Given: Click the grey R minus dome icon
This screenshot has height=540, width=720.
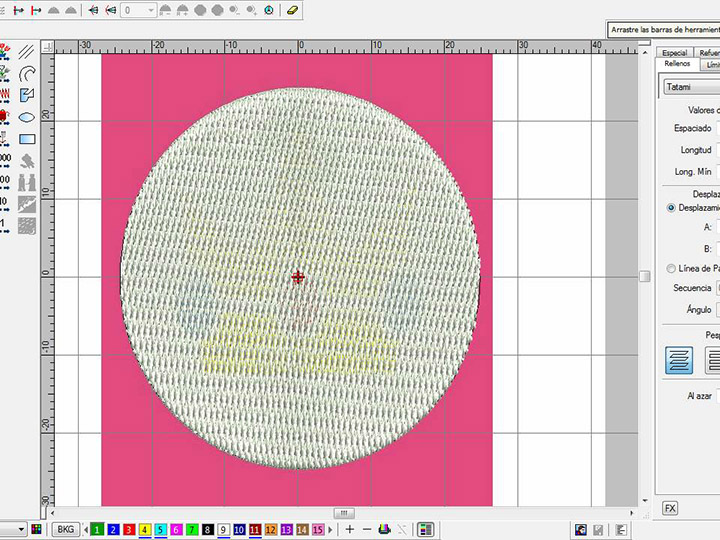Looking at the screenshot, I should (165, 10).
